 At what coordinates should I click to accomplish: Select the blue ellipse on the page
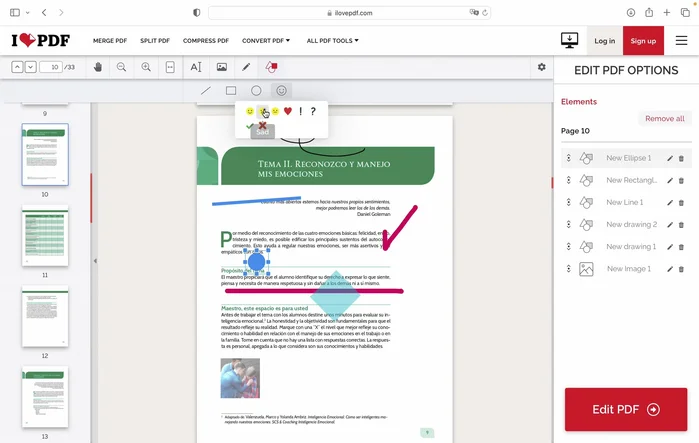pyautogui.click(x=256, y=262)
